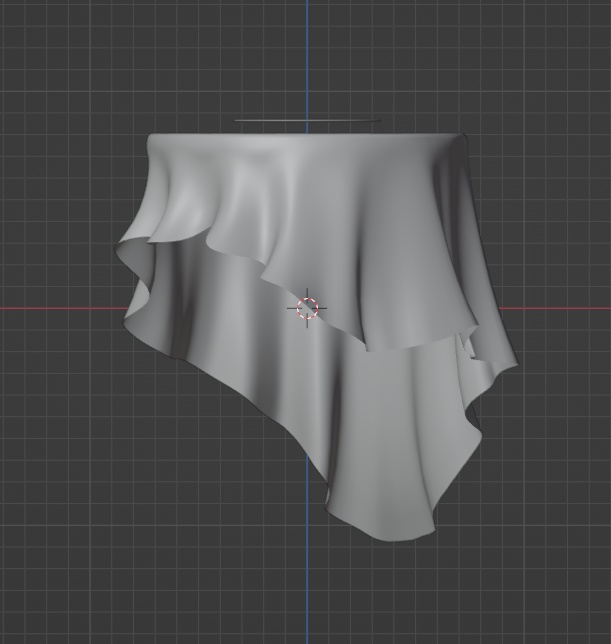Click the 3D cursor at the origin

[307, 308]
